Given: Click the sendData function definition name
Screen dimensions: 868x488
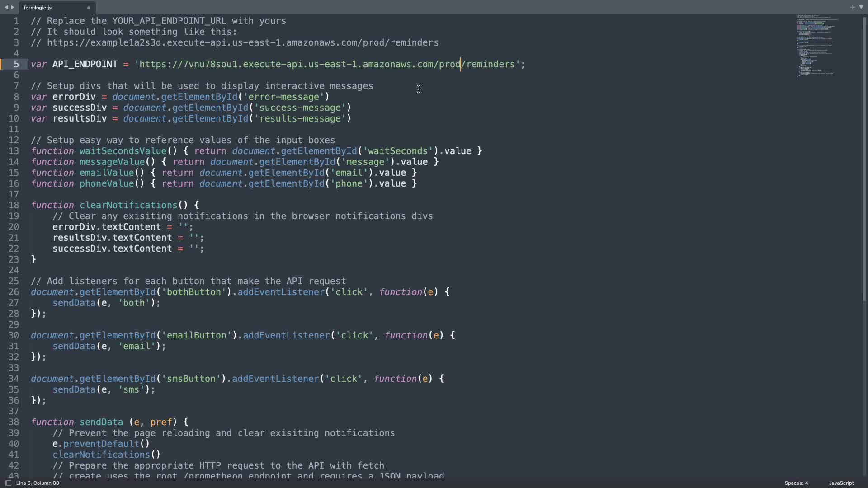Looking at the screenshot, I should [x=101, y=422].
